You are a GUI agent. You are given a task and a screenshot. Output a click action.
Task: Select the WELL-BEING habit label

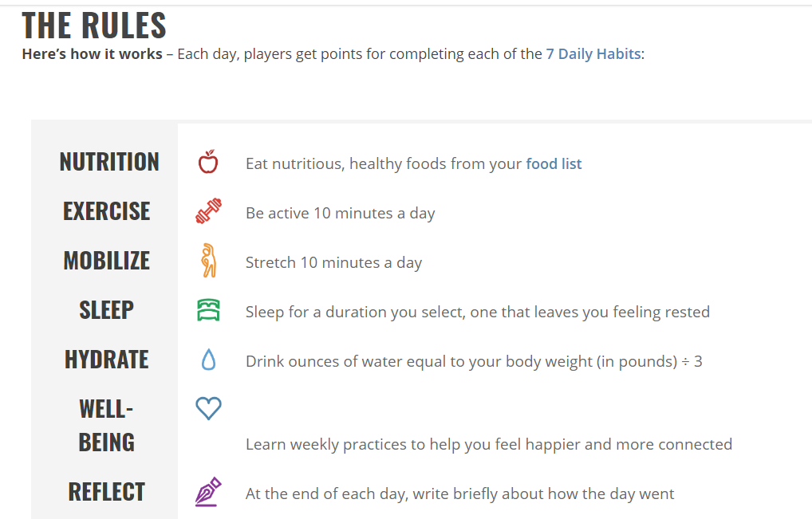click(x=107, y=426)
